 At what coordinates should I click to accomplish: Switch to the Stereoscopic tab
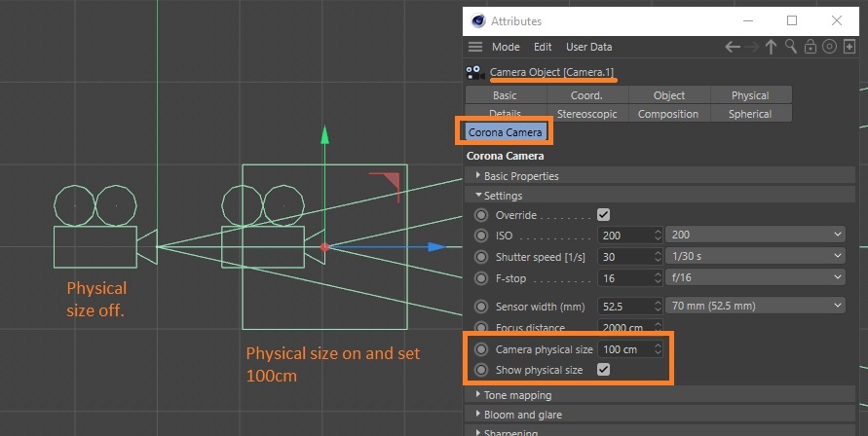(586, 114)
